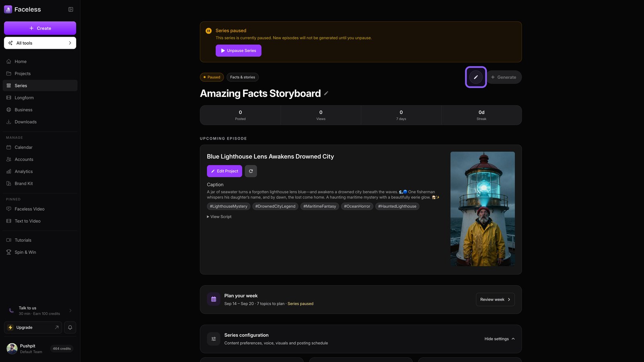Click the Brand Kit icon
The image size is (644, 362).
click(9, 183)
